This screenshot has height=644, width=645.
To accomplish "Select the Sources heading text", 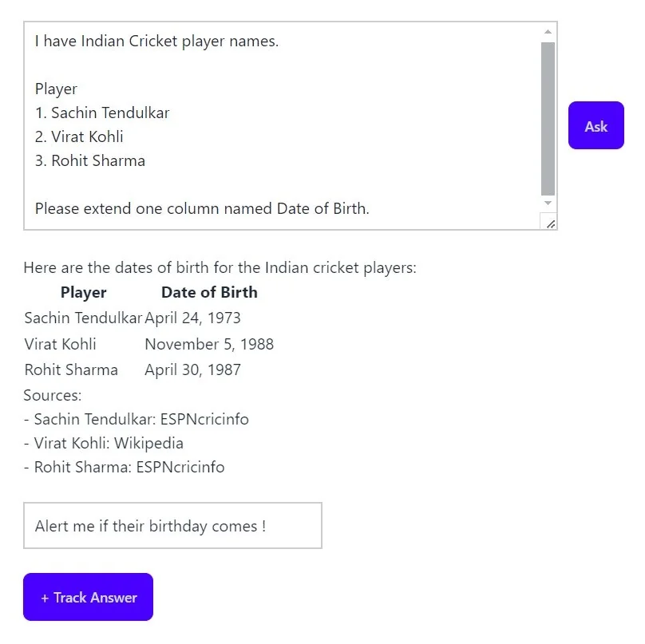I will click(x=52, y=395).
